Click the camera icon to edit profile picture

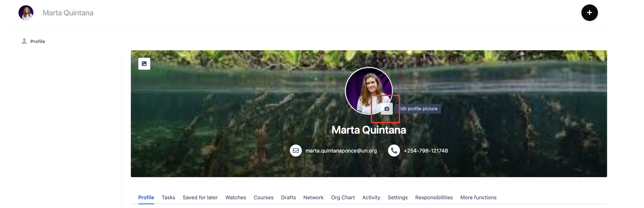click(x=387, y=109)
